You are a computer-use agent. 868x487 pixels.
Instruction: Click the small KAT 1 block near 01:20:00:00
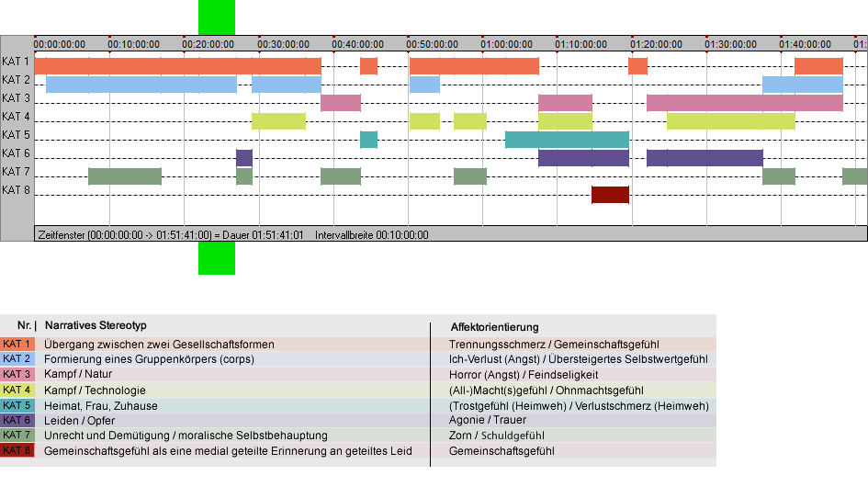[x=637, y=66]
